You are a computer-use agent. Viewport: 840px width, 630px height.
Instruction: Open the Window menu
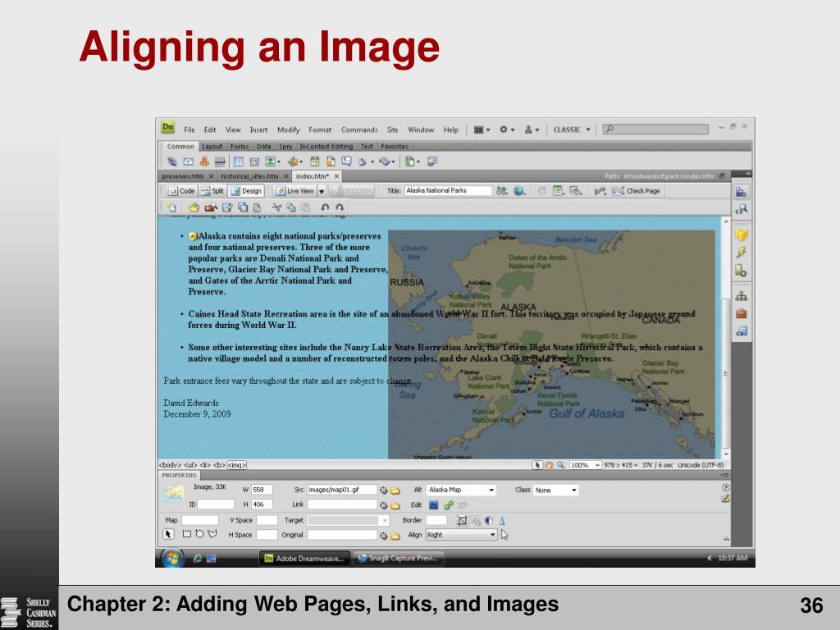pos(421,130)
